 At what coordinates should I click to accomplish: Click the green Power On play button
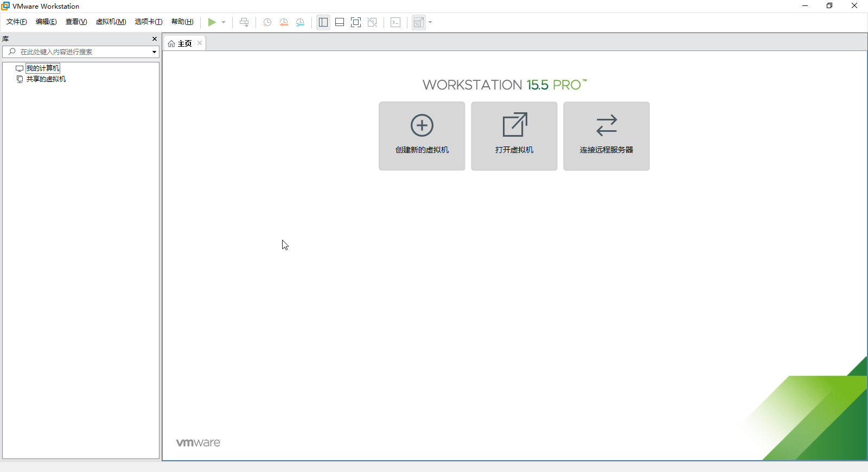coord(212,22)
